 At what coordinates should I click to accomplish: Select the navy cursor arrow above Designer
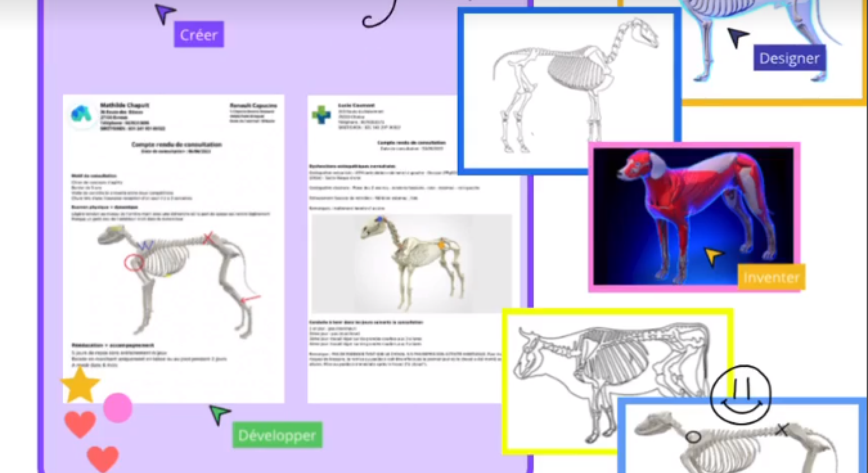click(x=737, y=37)
